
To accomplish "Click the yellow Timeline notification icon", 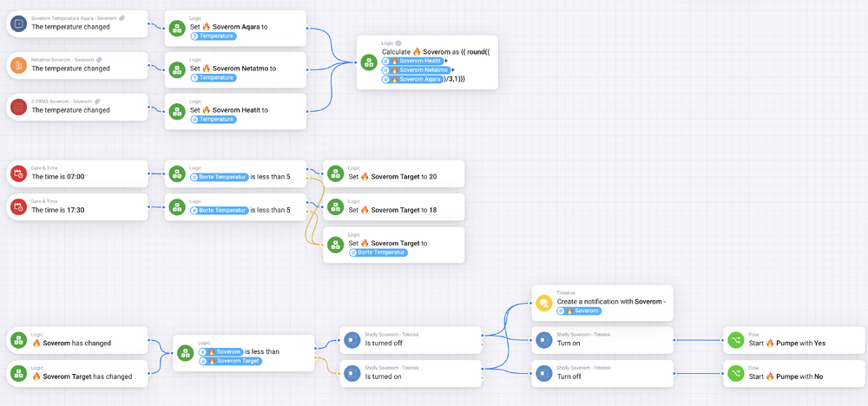I will click(x=544, y=303).
